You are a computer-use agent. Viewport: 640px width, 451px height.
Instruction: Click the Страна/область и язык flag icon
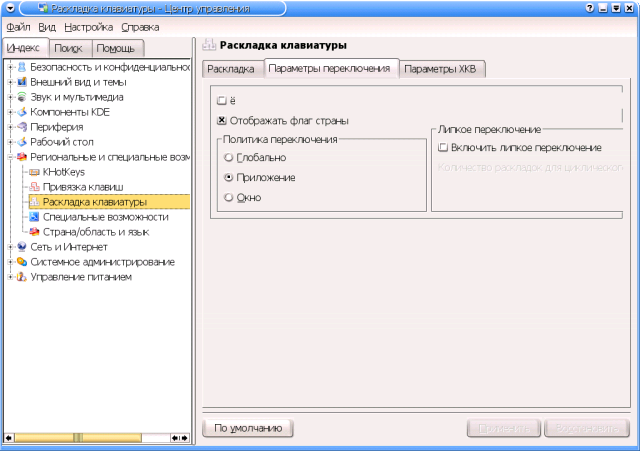click(x=35, y=232)
